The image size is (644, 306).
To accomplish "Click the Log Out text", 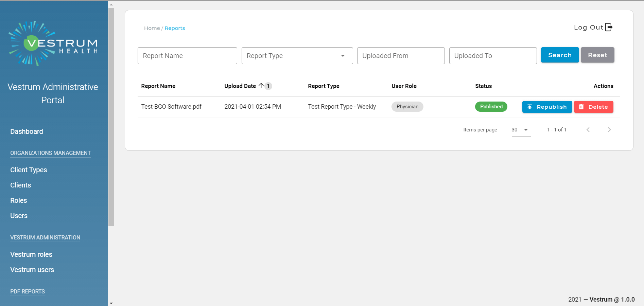I will [588, 28].
